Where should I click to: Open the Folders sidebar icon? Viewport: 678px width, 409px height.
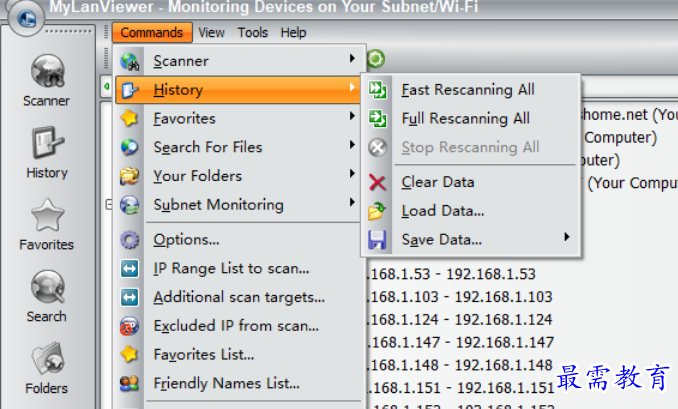point(46,366)
